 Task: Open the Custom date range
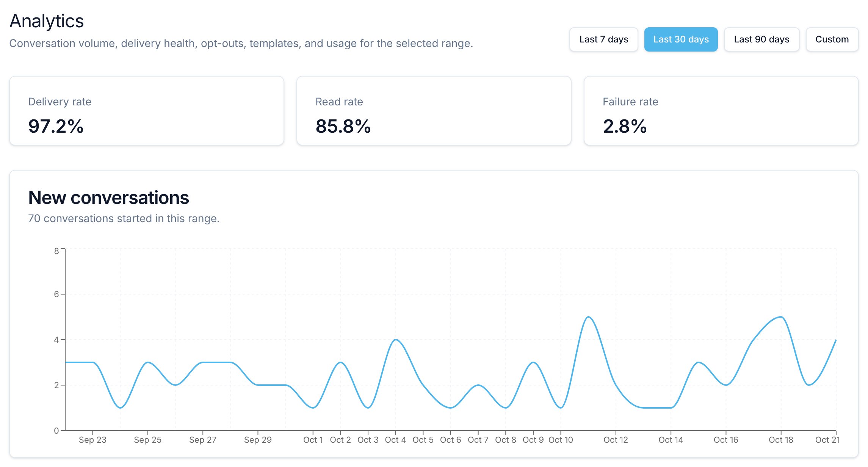[832, 39]
